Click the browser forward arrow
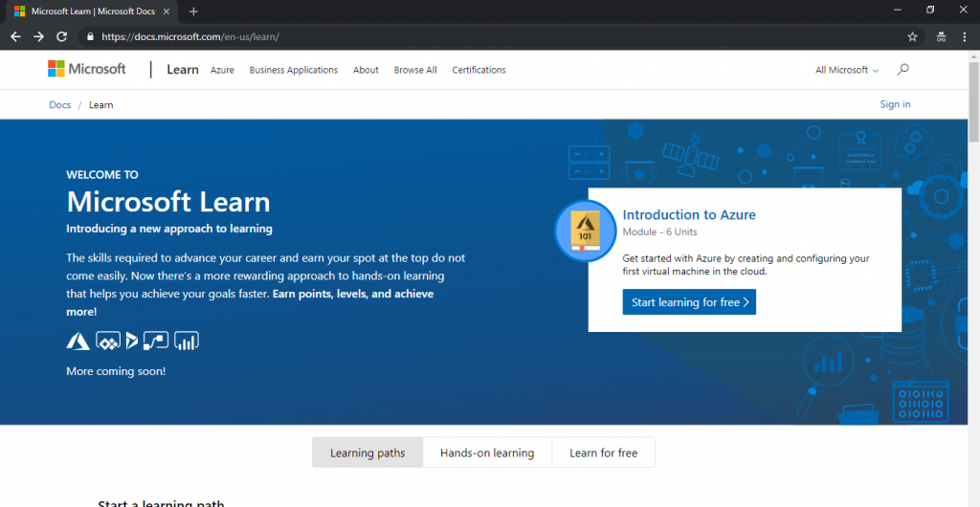Viewport: 980px width, 507px height. click(38, 37)
